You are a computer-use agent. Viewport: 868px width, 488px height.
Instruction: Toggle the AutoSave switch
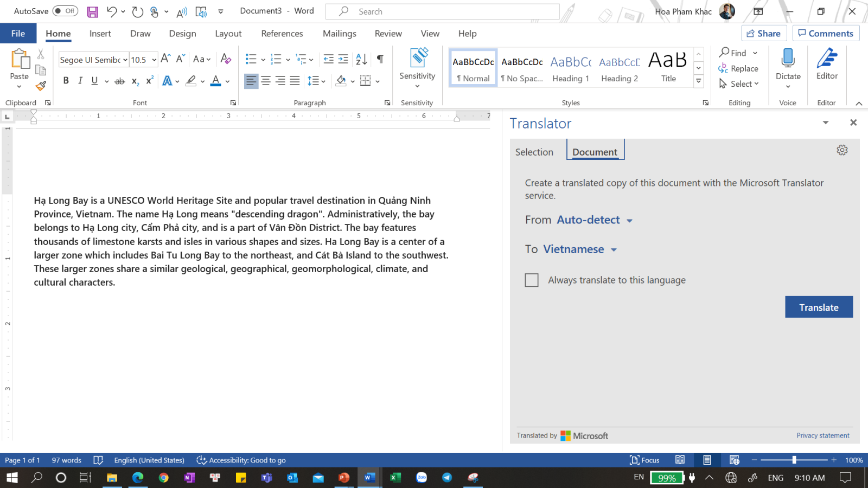click(65, 11)
